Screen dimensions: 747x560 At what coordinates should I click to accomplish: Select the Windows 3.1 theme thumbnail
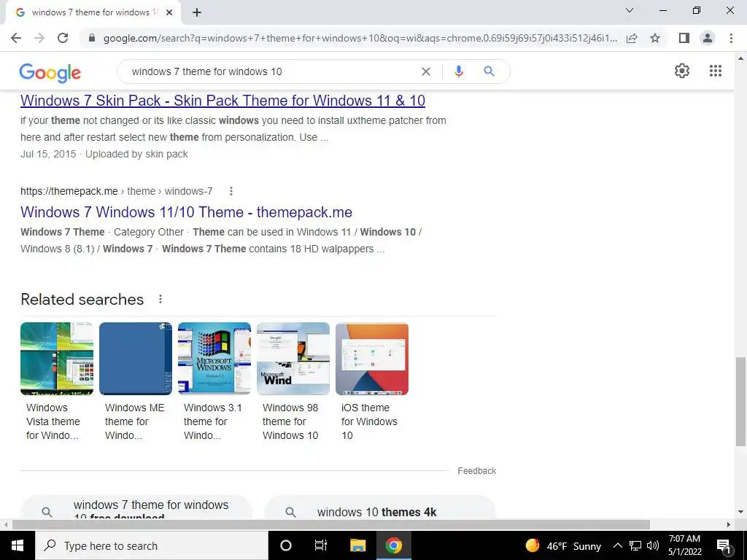[214, 359]
